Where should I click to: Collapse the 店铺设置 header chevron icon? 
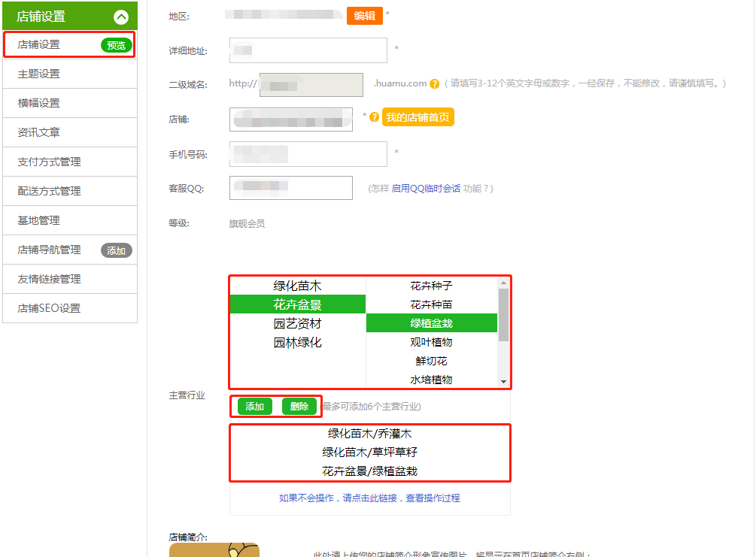click(x=121, y=17)
